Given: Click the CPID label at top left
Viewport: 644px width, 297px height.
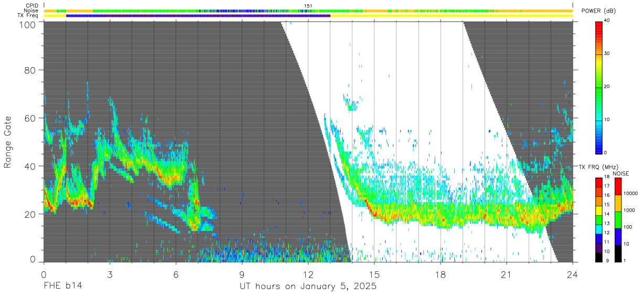Looking at the screenshot, I should [32, 5].
